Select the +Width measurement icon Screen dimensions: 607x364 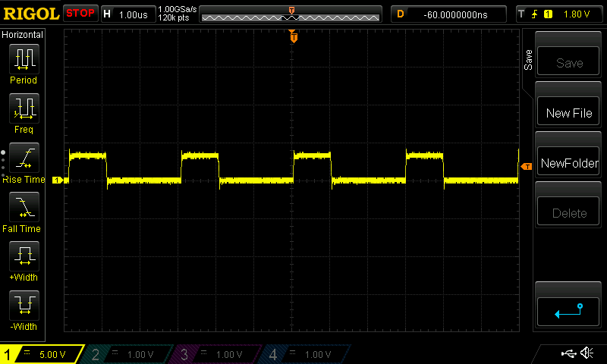pyautogui.click(x=24, y=256)
